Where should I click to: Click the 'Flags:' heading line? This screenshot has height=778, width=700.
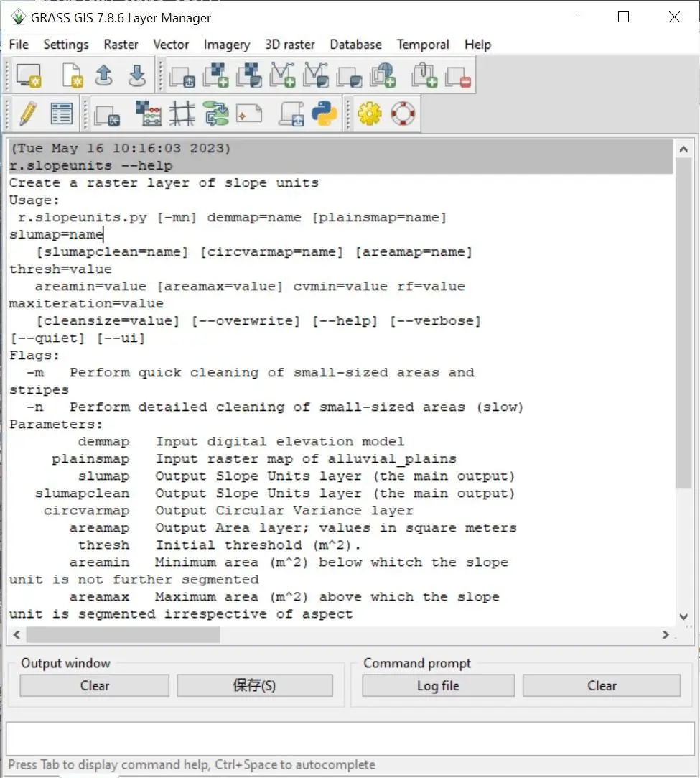click(x=34, y=356)
